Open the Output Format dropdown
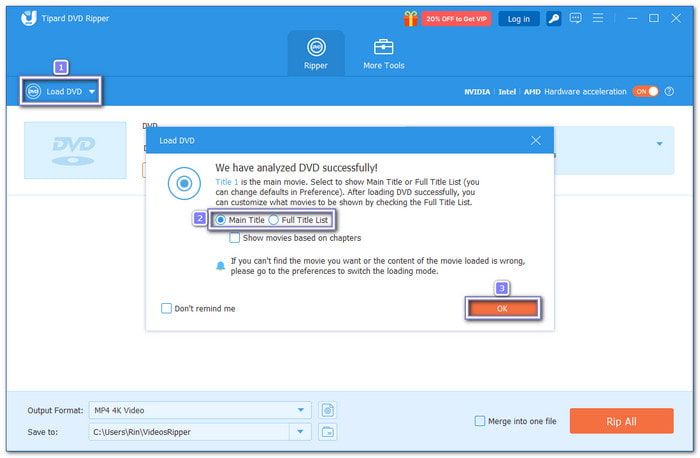 click(x=302, y=409)
